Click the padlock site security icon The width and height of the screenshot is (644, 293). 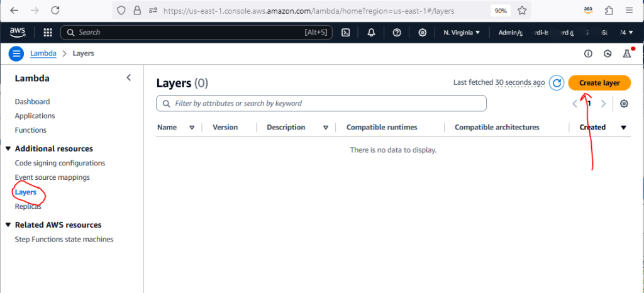point(137,11)
